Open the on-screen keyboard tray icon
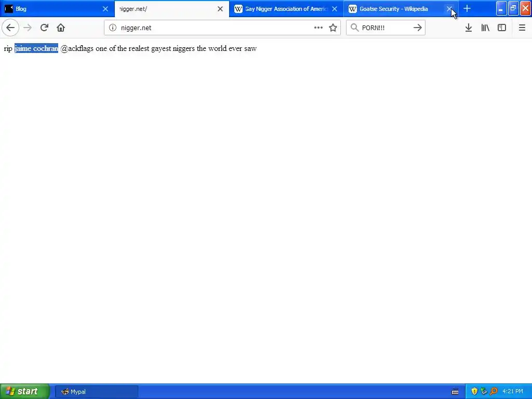This screenshot has width=532, height=399. click(x=455, y=392)
